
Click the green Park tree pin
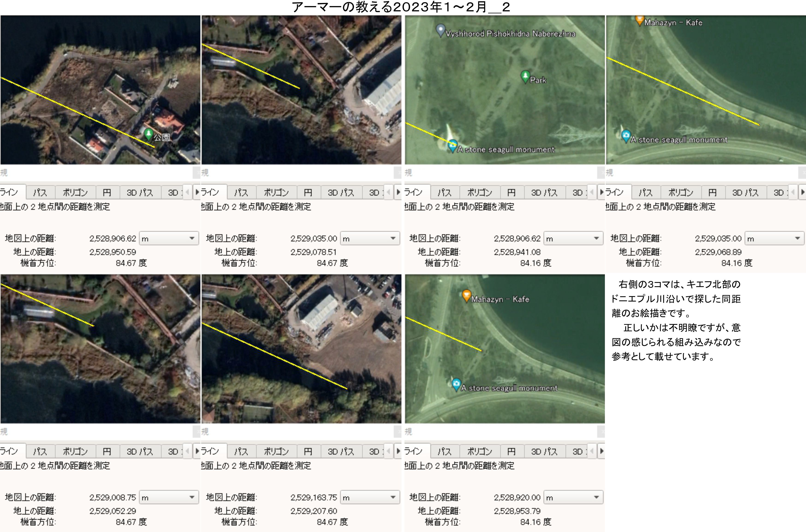pyautogui.click(x=525, y=77)
